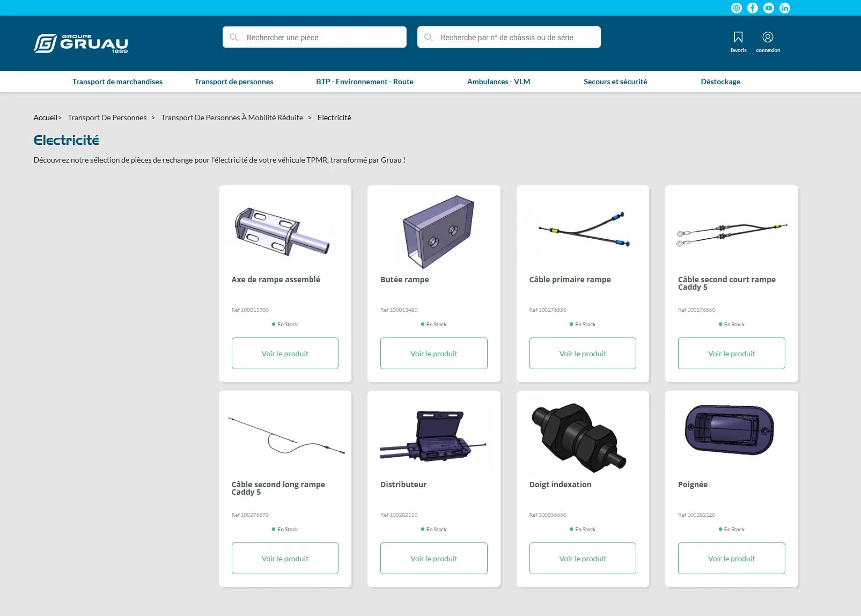This screenshot has height=616, width=861.
Task: View product button for Butée rampe
Action: [433, 354]
